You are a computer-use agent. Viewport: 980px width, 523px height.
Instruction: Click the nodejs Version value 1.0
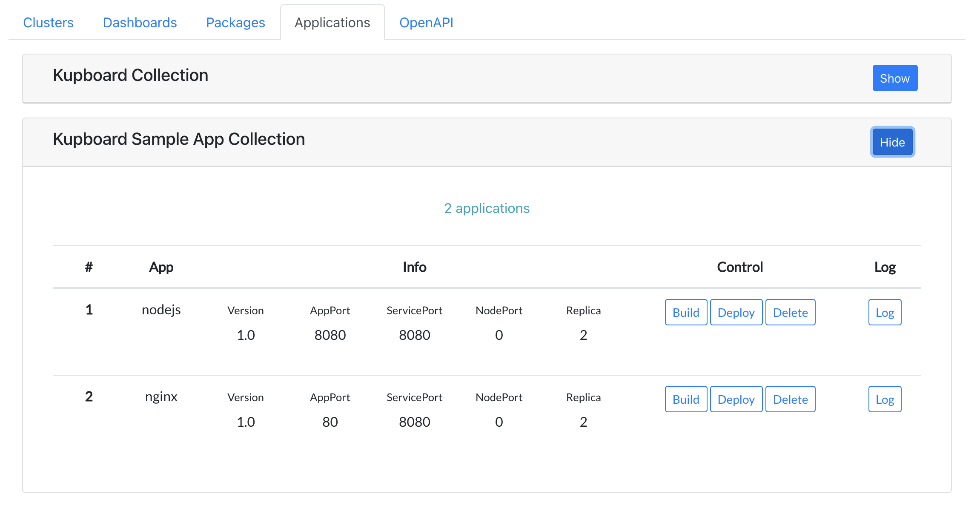(x=246, y=335)
